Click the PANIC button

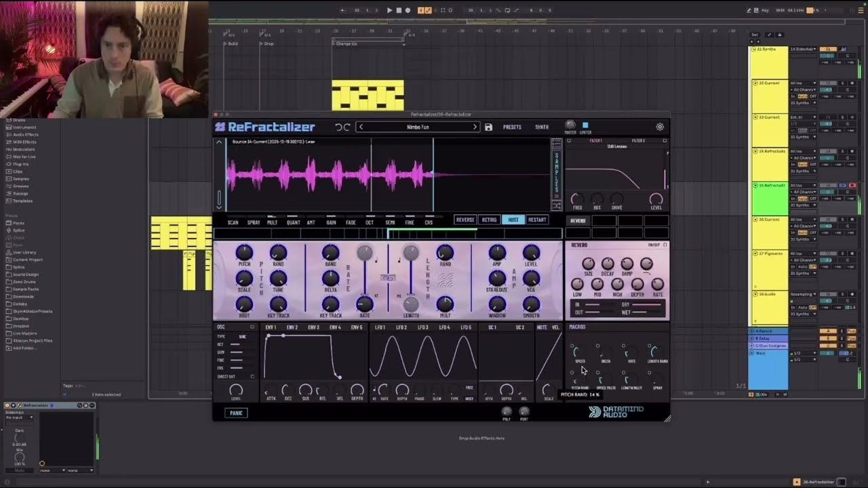click(x=236, y=413)
